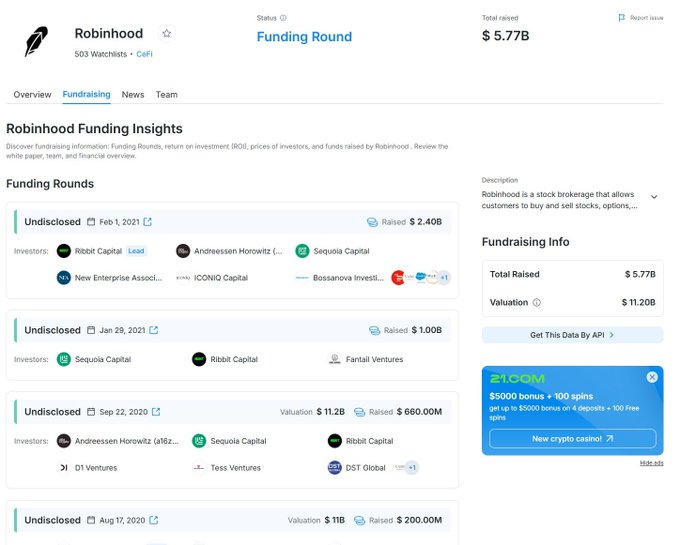680x545 pixels.
Task: Switch to the Overview tab
Action: coord(32,95)
